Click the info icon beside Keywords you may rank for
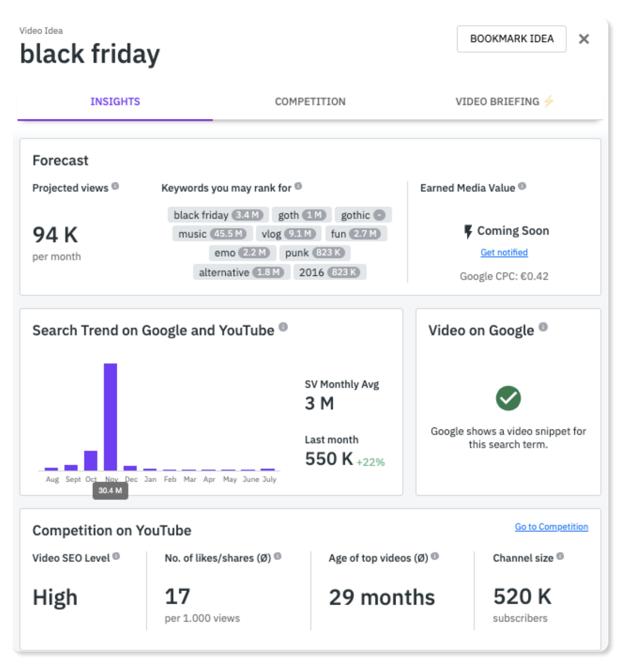Screen dimensions: 623x672 coord(298,186)
